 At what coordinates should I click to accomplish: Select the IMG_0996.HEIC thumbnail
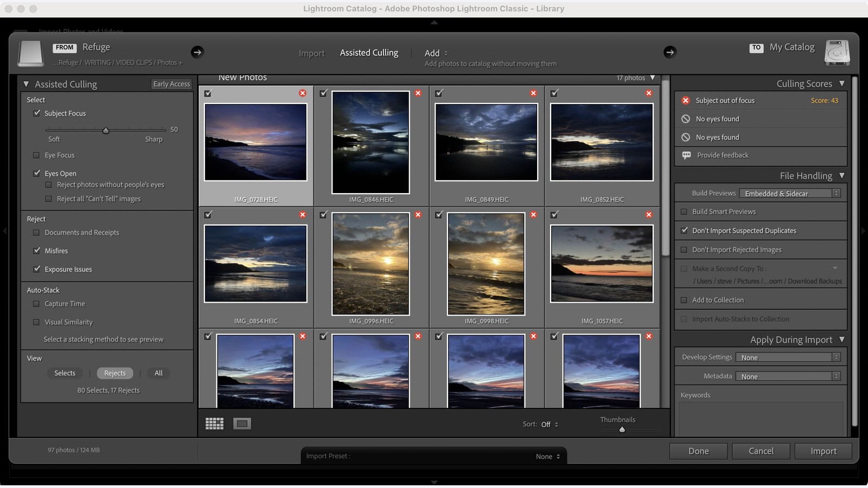point(371,264)
